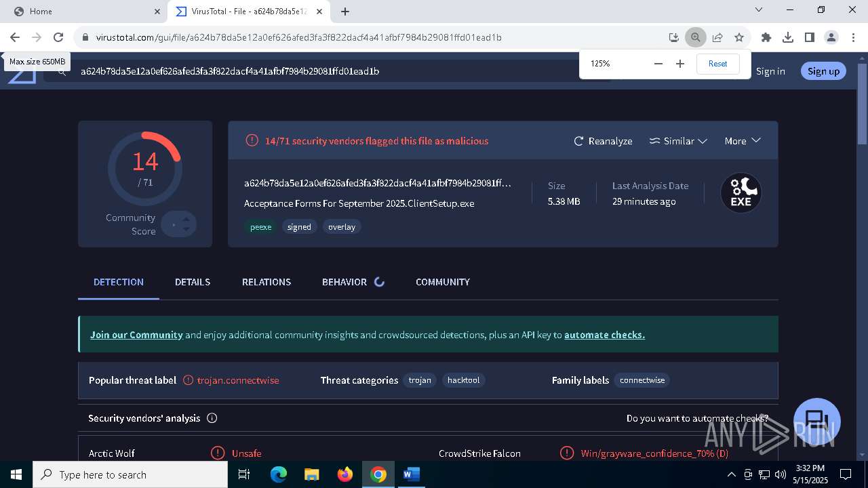
Task: Click the trojan threat category tag
Action: [x=420, y=380]
